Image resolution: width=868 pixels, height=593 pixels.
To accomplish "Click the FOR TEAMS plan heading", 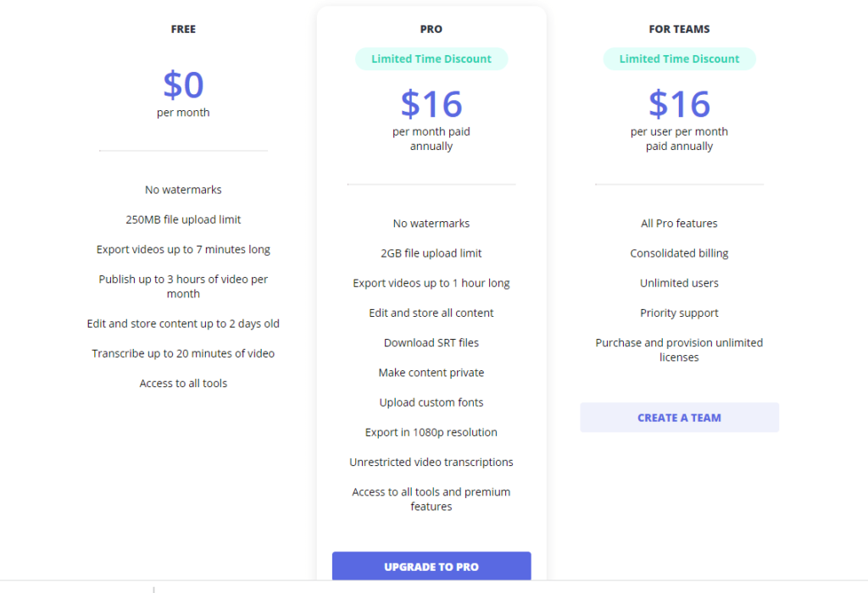I will click(x=679, y=30).
